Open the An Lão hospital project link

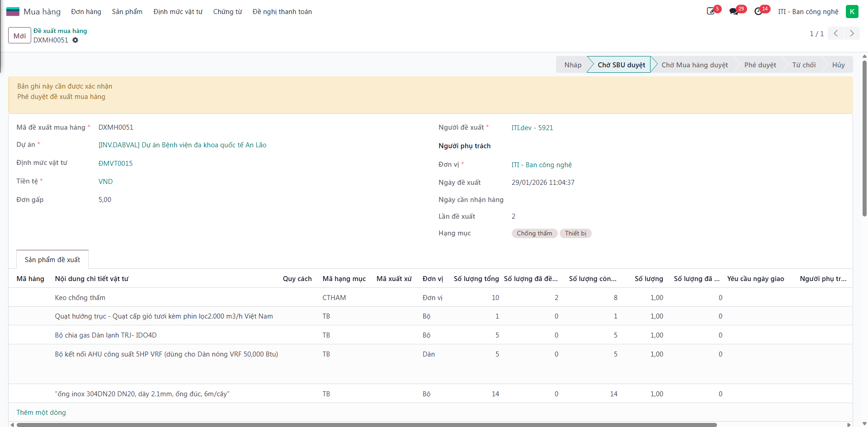point(182,145)
